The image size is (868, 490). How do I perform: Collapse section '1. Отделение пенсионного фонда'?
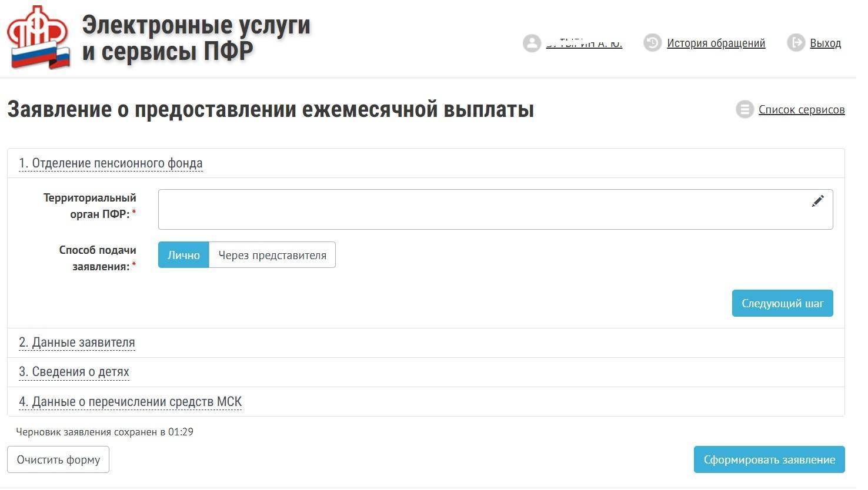pyautogui.click(x=111, y=163)
